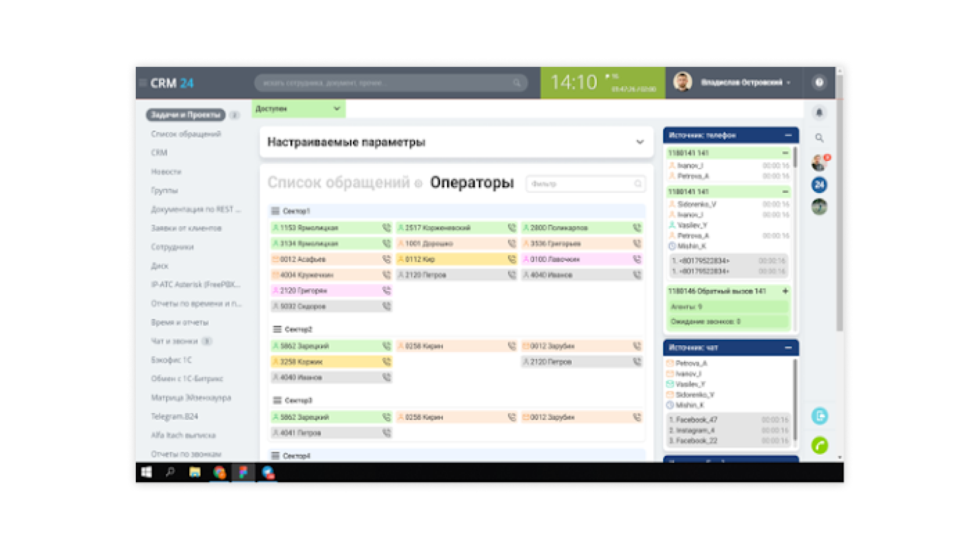Click call icon for operator 2517 Корженевский
This screenshot has height=551, width=980.
pyautogui.click(x=511, y=228)
